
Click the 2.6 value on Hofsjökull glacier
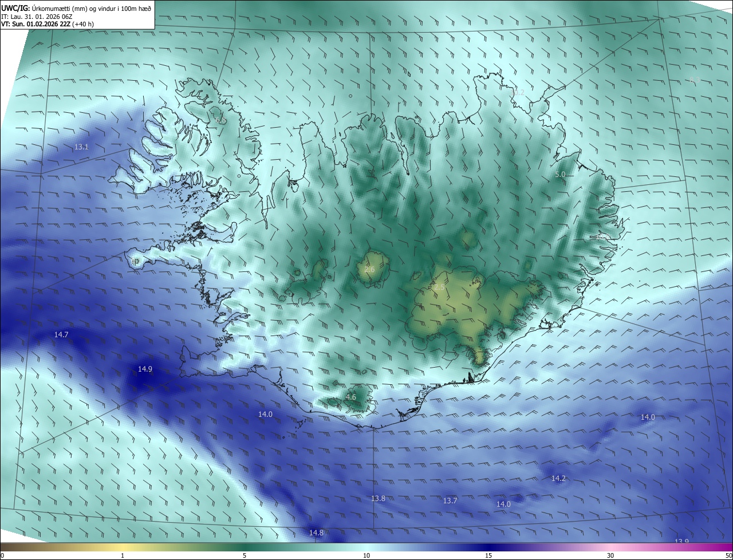tap(369, 269)
